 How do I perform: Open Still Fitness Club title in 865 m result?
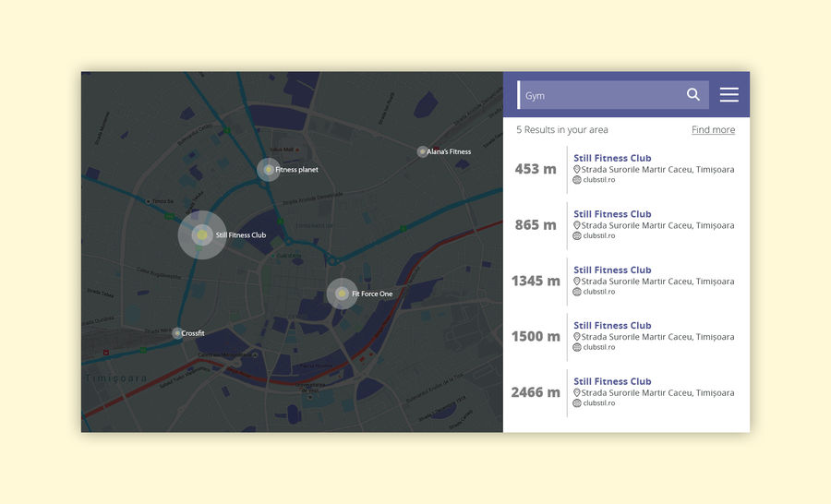tap(612, 214)
